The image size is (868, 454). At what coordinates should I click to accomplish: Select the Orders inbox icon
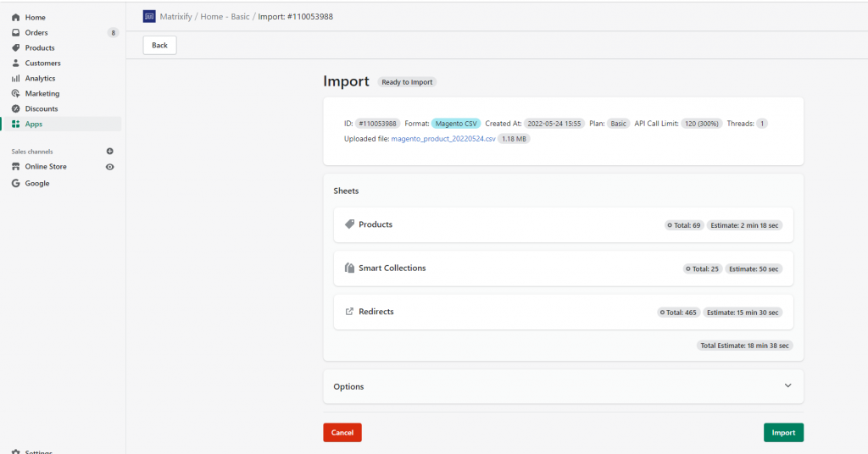pos(15,33)
